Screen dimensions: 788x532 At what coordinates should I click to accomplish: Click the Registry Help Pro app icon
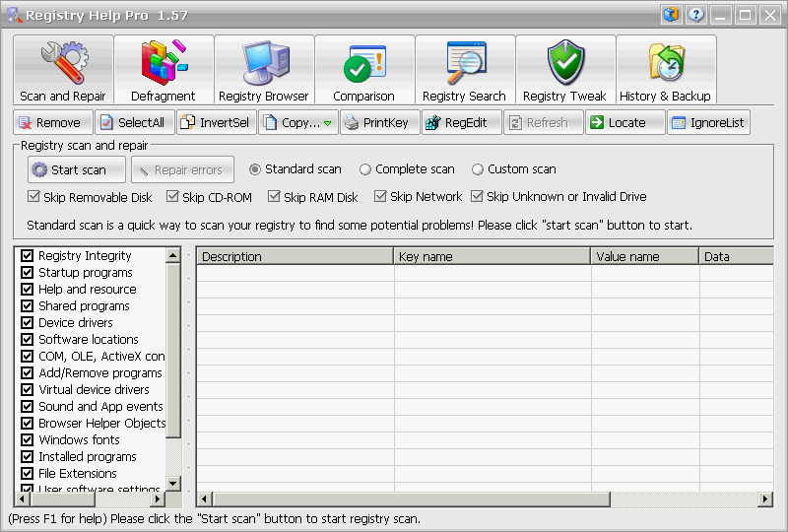coord(14,15)
